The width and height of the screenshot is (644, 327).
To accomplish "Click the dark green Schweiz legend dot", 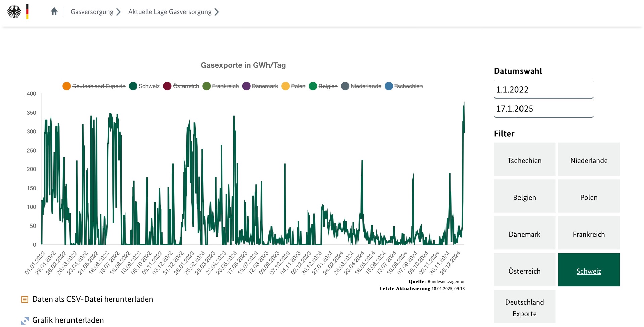I will [x=133, y=86].
